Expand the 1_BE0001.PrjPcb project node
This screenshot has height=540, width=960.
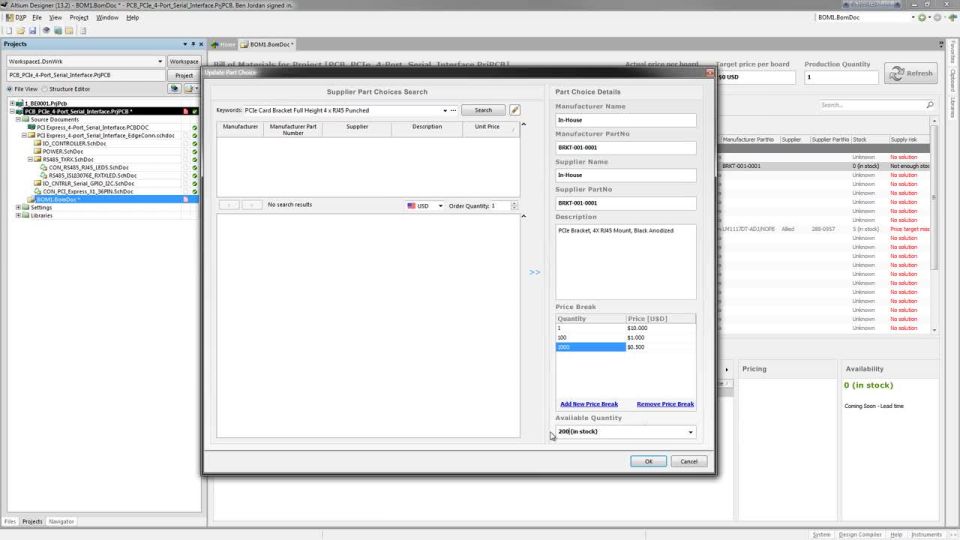coord(12,104)
